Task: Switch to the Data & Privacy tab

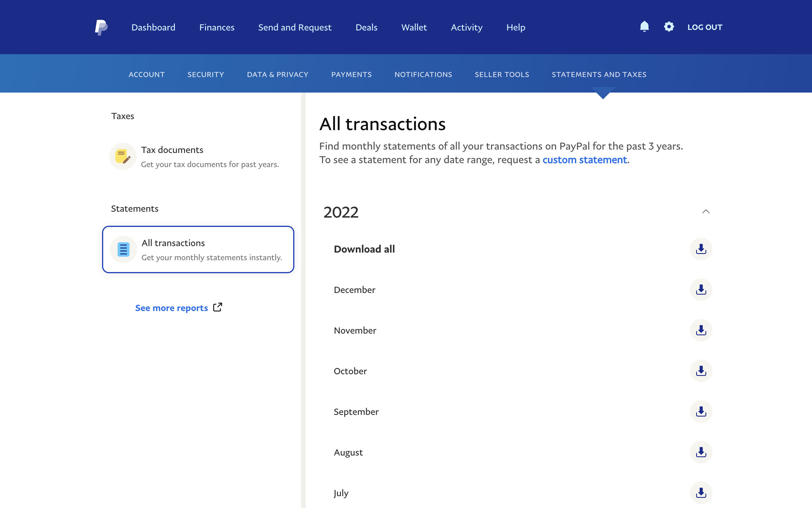Action: (x=277, y=74)
